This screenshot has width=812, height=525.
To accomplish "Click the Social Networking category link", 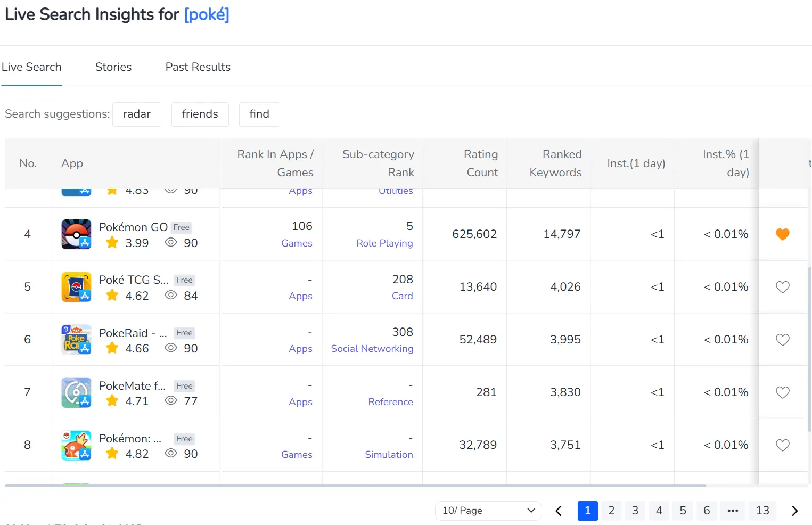I will point(372,349).
